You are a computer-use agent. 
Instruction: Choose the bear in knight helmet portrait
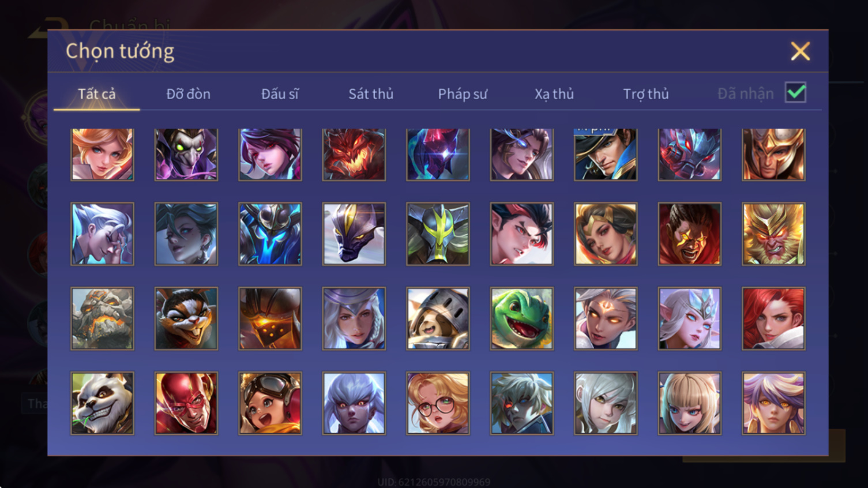tap(438, 318)
